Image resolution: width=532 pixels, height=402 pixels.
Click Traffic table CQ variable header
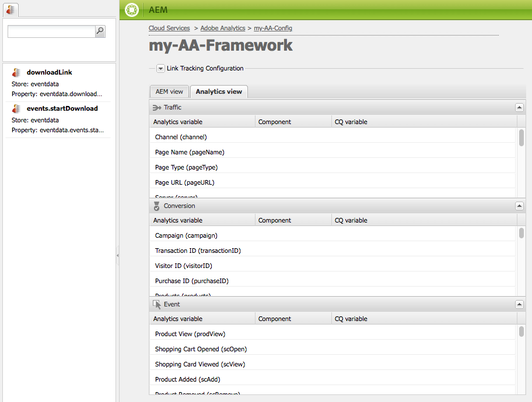click(424, 122)
